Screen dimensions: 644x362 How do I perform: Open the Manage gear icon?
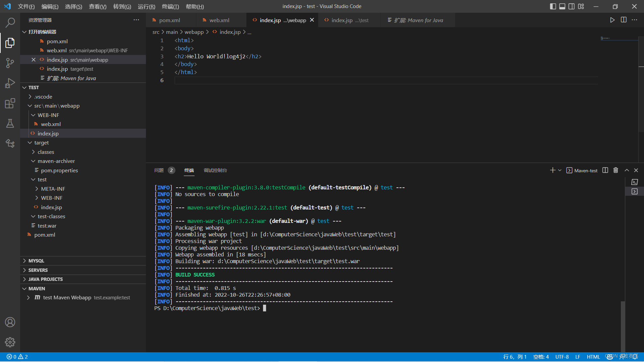[x=10, y=342]
